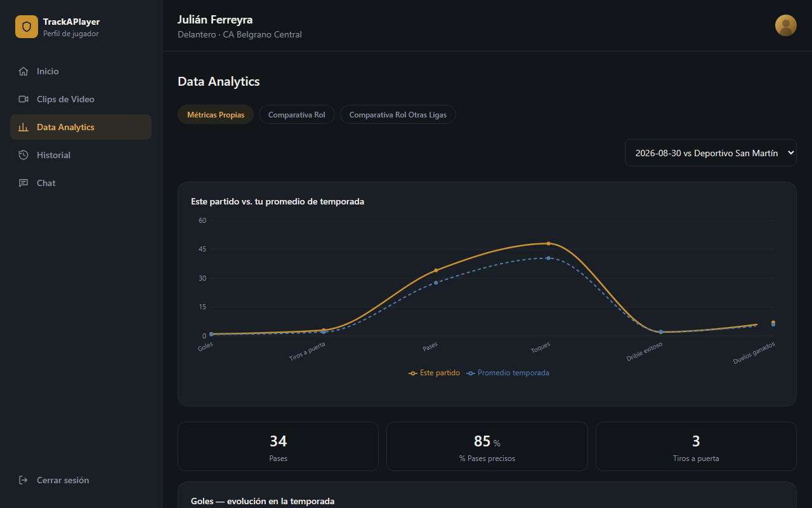Click the Data Analytics bar chart icon
Screen dimensions: 812x508
23,127
